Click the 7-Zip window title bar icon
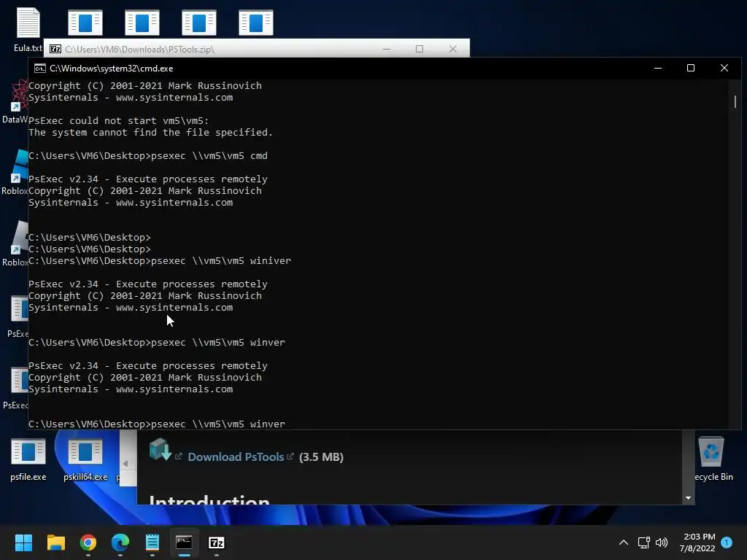Viewport: 747px width, 560px height. (55, 49)
